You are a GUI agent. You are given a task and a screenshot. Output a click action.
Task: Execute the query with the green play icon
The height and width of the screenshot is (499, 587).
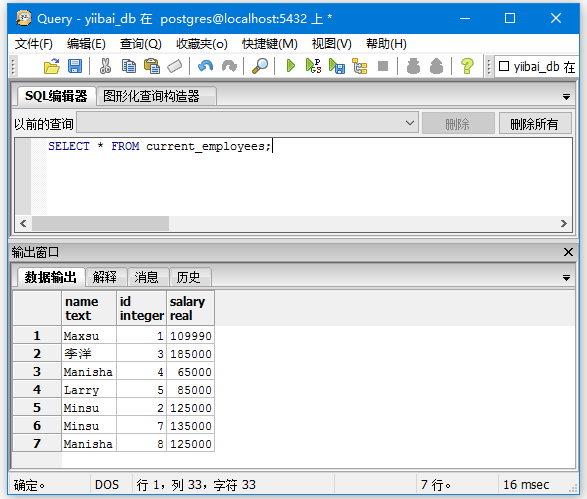click(290, 66)
